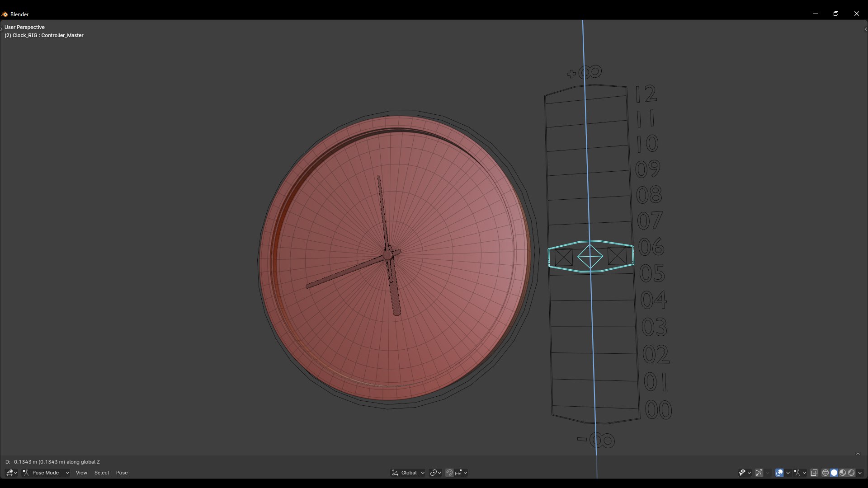Expand the hidden region arrow above shading buttons
868x488 pixels.
pos(858,454)
